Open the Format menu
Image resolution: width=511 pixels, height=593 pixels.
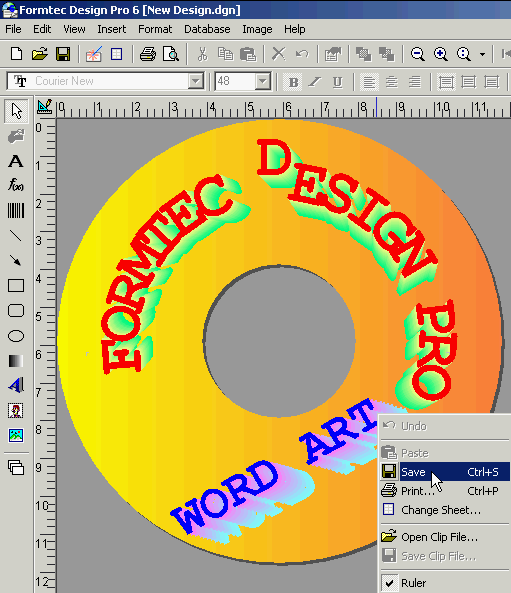click(155, 29)
